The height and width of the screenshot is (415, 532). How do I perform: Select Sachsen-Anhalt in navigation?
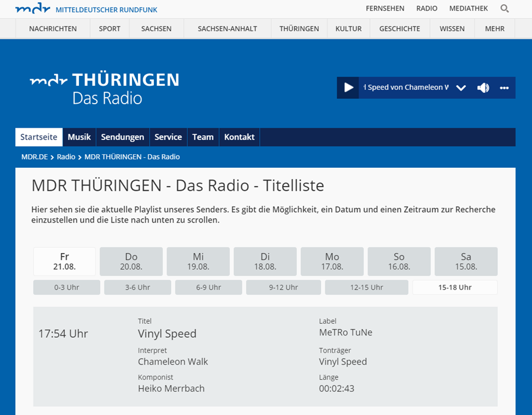[227, 29]
